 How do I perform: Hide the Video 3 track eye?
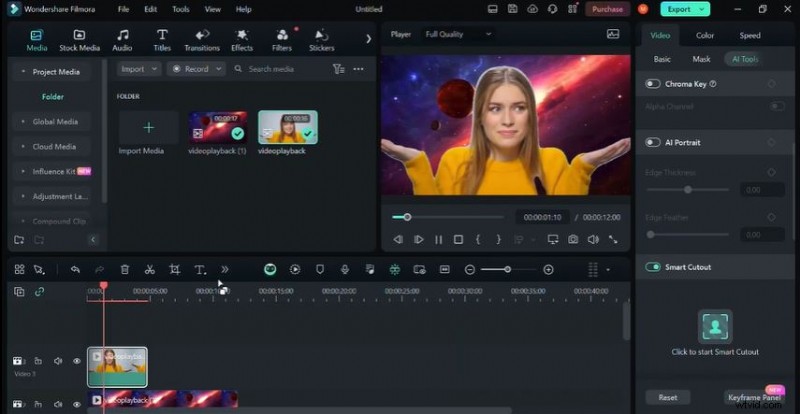77,361
